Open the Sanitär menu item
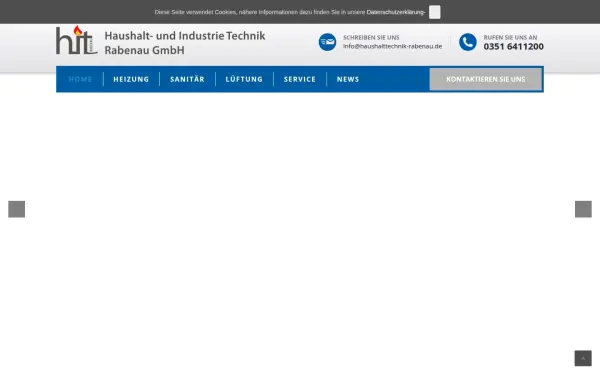The image size is (600, 375). click(188, 79)
